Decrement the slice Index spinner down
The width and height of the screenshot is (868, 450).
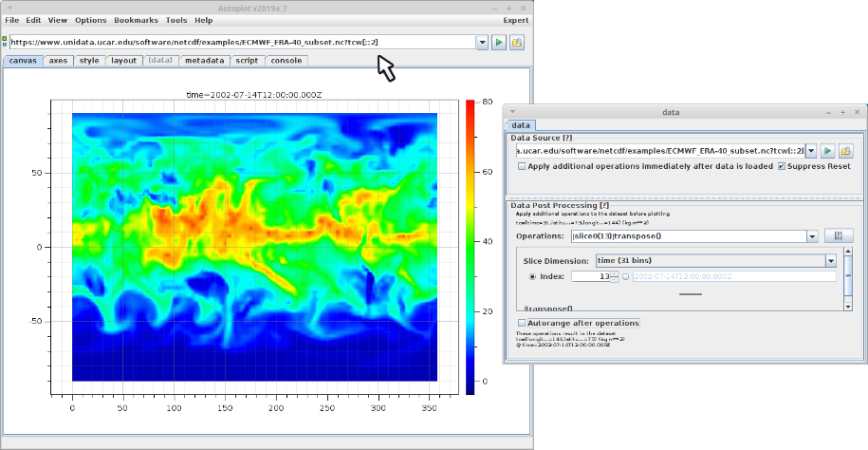pyautogui.click(x=614, y=279)
